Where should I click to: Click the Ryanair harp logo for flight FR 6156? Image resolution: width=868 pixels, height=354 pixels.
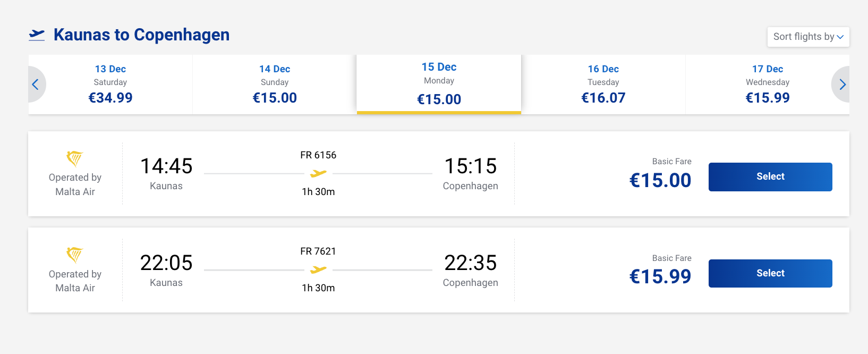[x=75, y=158]
